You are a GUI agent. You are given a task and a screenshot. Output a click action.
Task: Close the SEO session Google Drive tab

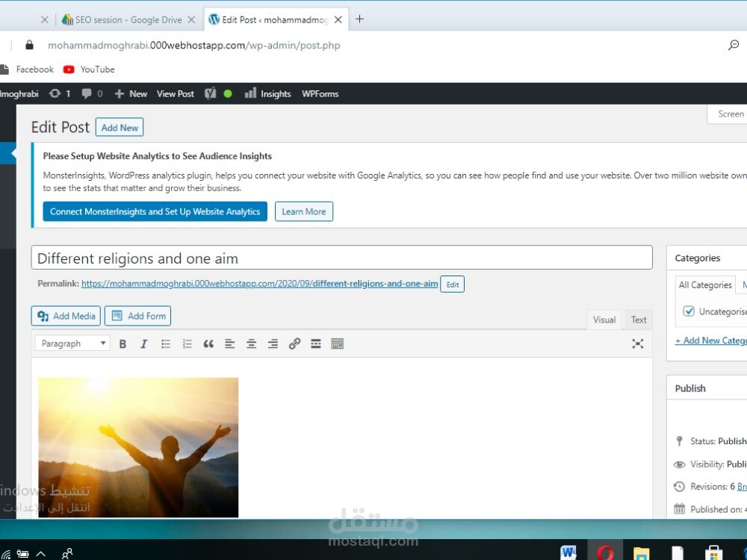[x=191, y=20]
